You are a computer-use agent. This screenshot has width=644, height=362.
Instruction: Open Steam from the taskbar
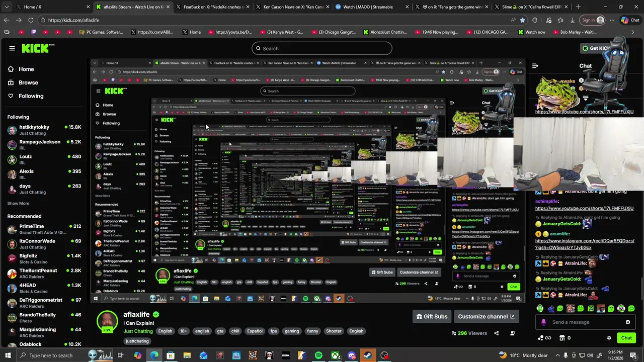(x=368, y=355)
